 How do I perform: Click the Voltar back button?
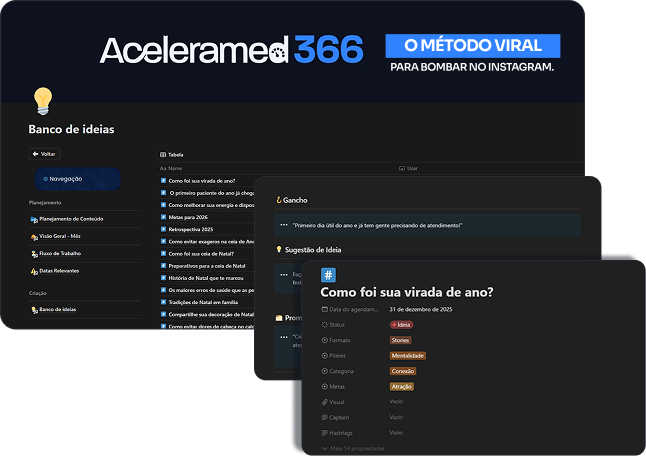tap(44, 154)
